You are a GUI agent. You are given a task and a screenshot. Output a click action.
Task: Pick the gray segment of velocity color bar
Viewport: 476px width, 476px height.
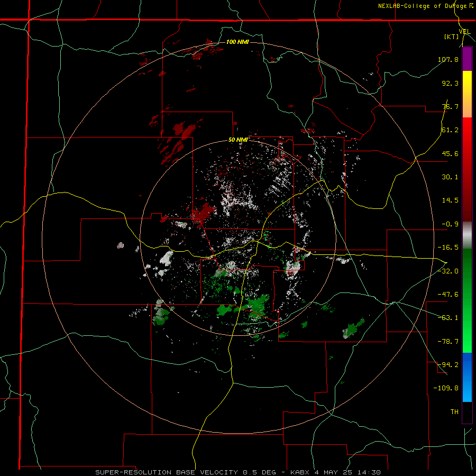(467, 235)
